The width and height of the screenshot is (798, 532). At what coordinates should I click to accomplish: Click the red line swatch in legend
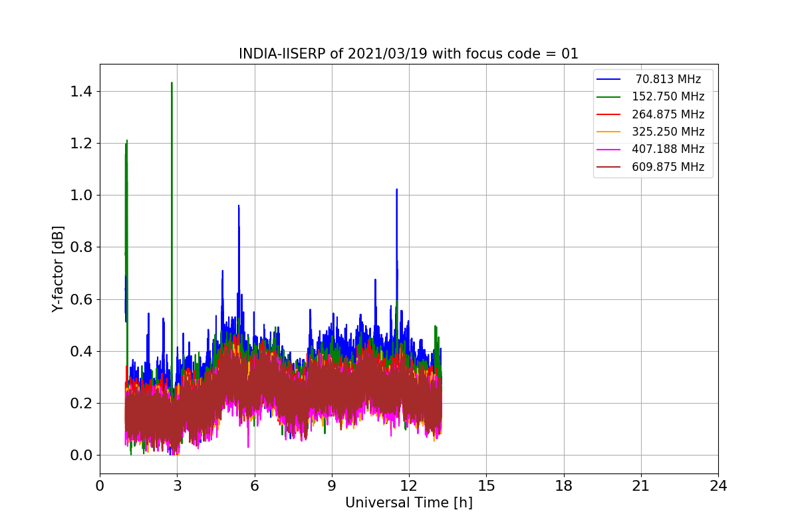[x=609, y=114]
